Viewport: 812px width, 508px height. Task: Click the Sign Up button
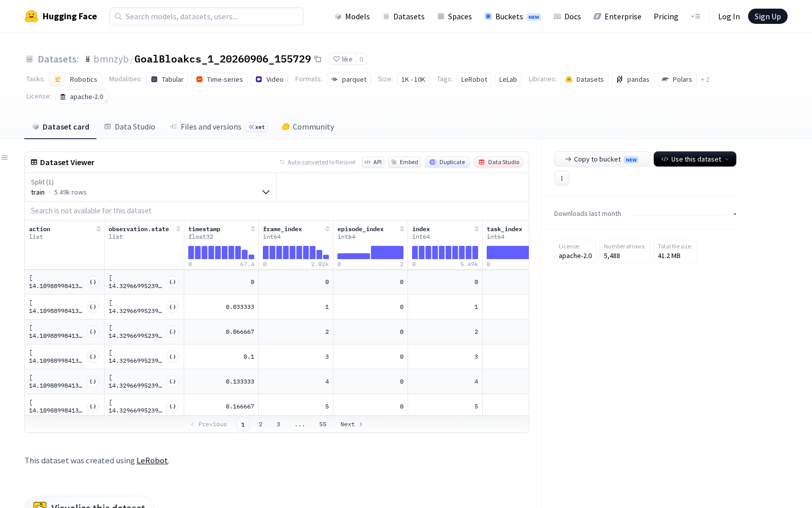click(767, 16)
